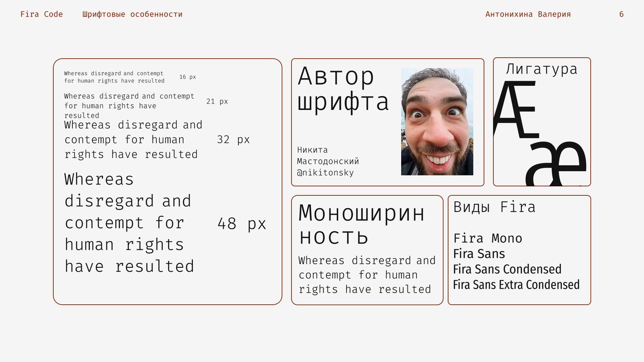Select the "Лигатура" heading
Image resolution: width=644 pixels, height=362 pixels.
tap(542, 69)
